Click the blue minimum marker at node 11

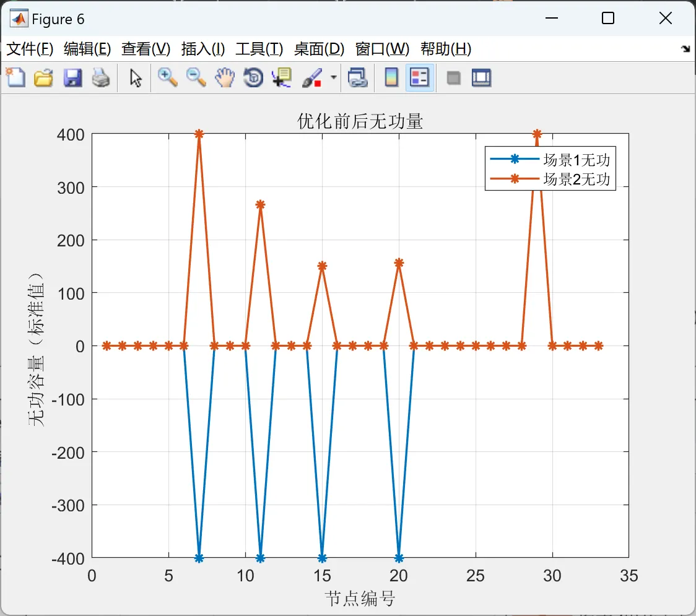click(x=261, y=558)
